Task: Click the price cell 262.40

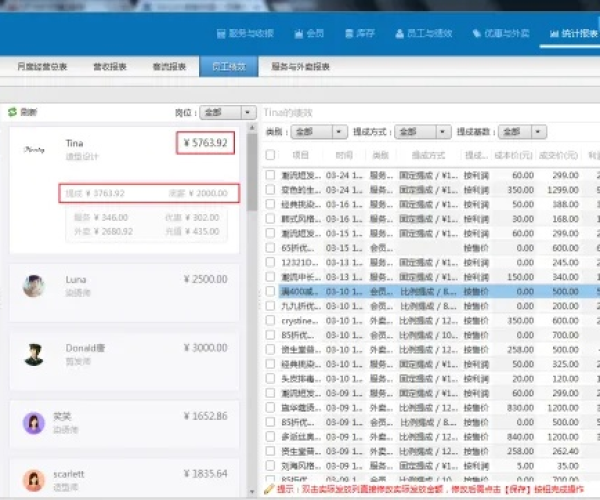Action: [x=565, y=451]
